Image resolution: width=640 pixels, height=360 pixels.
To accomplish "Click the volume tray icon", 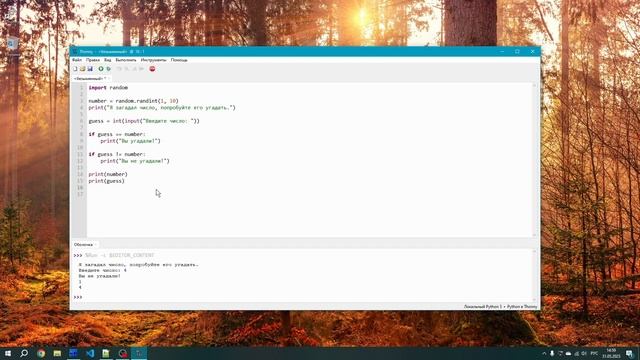I will click(584, 353).
